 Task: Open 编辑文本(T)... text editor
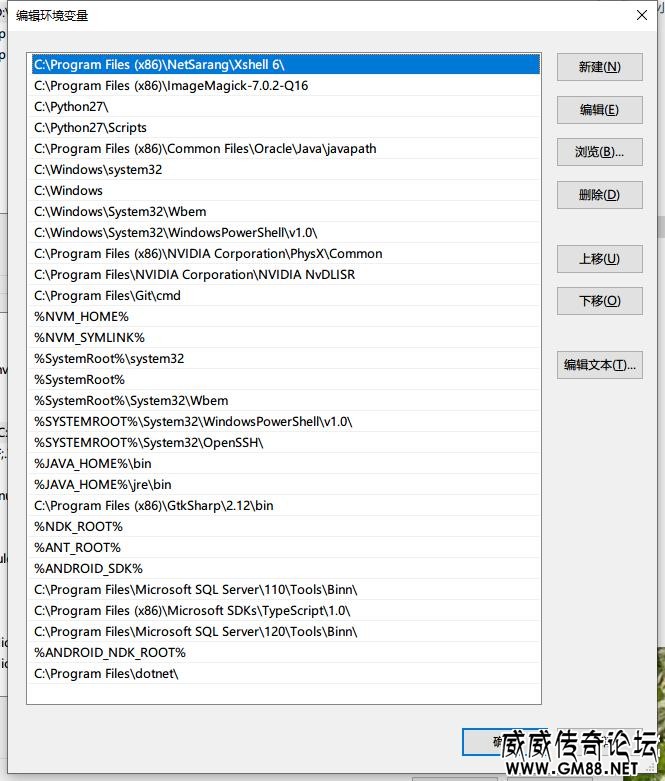pyautogui.click(x=599, y=365)
